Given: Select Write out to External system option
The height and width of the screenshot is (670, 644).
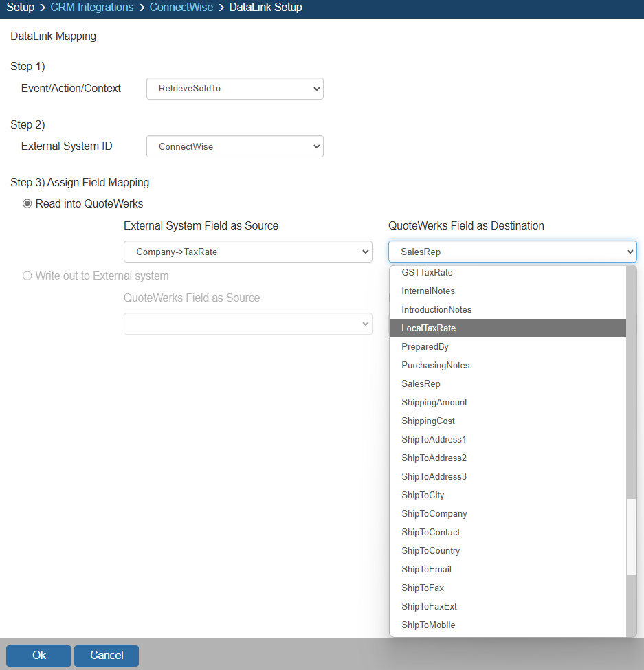Looking at the screenshot, I should [27, 276].
